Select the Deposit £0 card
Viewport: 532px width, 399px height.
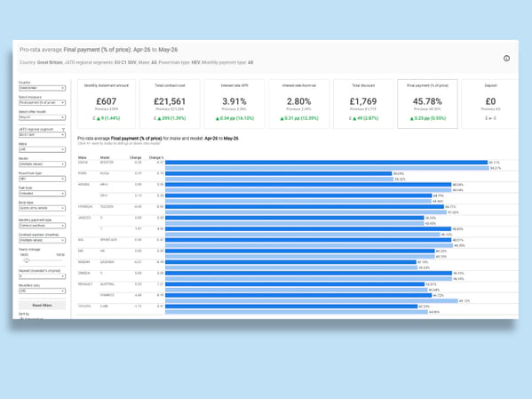click(x=490, y=104)
